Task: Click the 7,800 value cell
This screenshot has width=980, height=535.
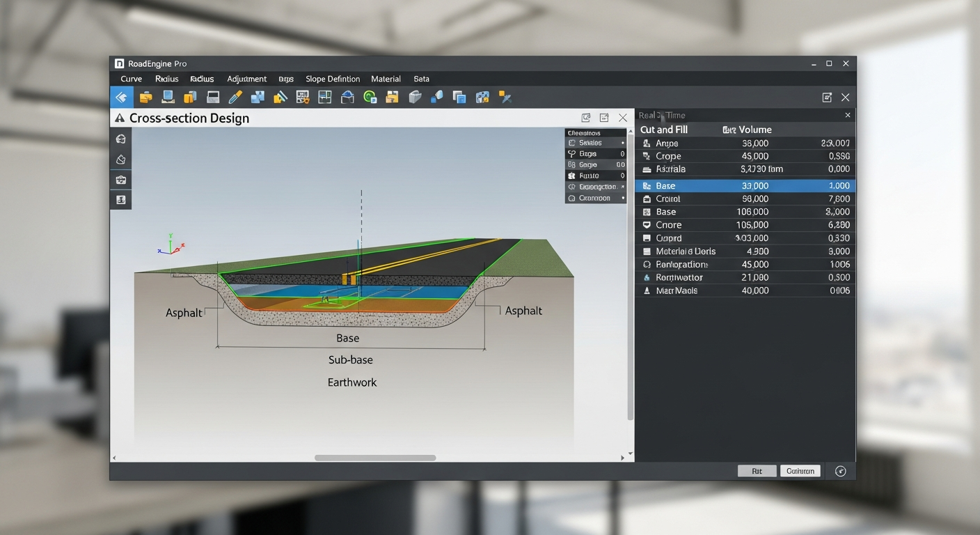Action: pyautogui.click(x=840, y=199)
